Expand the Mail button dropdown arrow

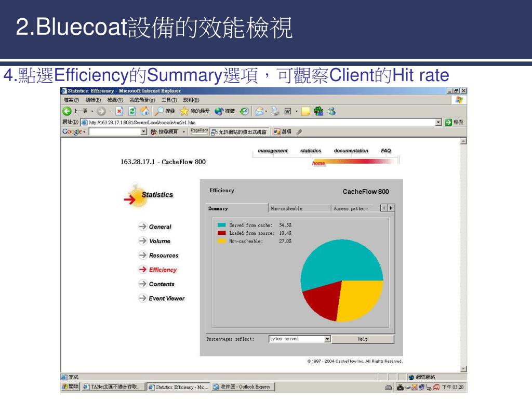(266, 111)
